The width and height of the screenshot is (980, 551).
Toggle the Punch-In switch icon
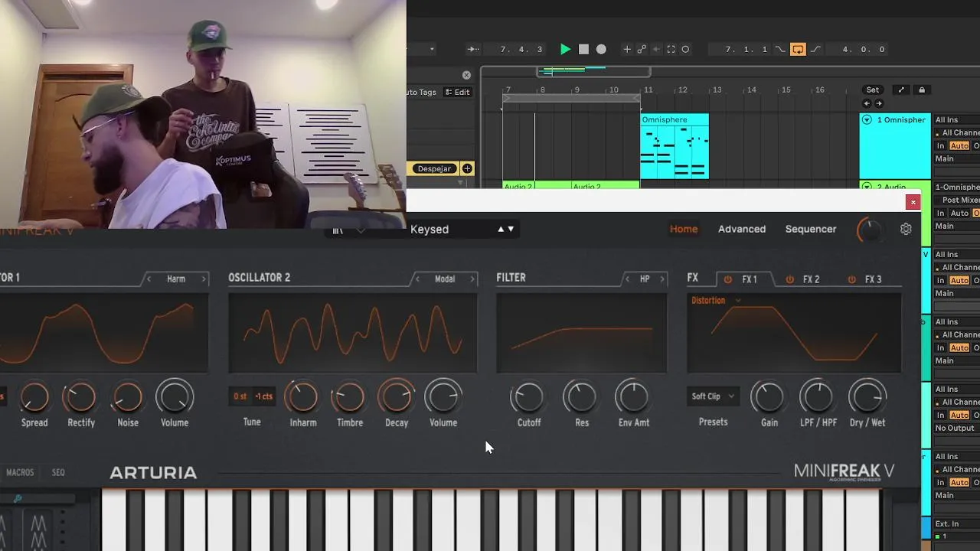779,49
